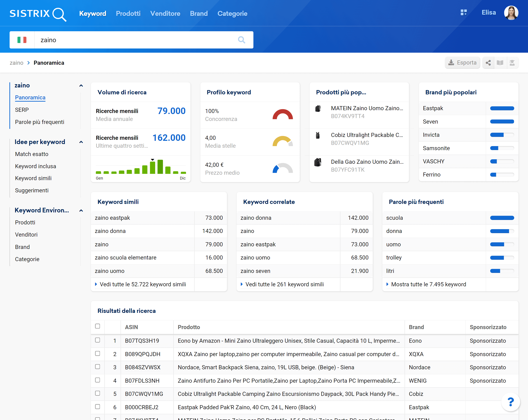Image resolution: width=528 pixels, height=420 pixels.
Task: Click the MATEIN backpack product thumbnail
Action: [318, 109]
